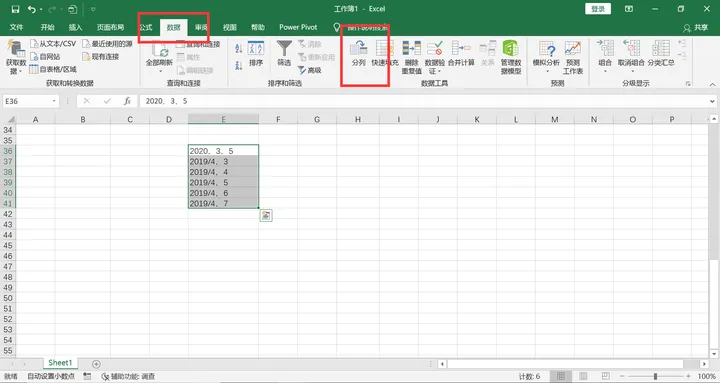
Task: Sort ascending with the A-Z icon
Action: click(x=238, y=48)
